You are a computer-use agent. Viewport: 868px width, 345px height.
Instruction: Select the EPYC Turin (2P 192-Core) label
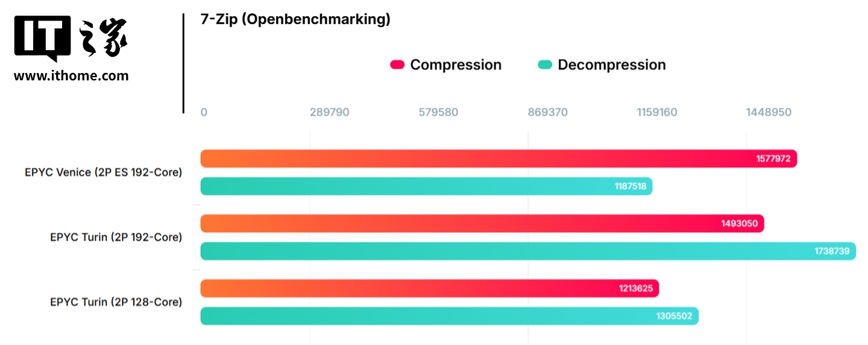[116, 237]
